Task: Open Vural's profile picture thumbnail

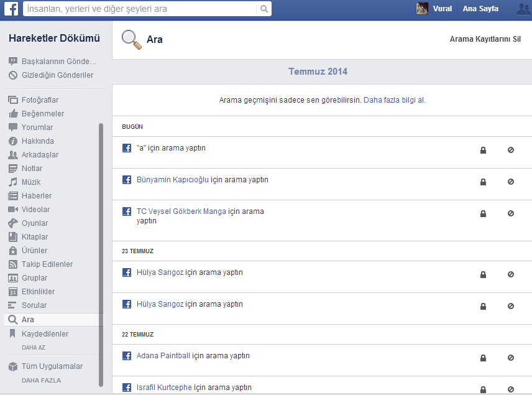Action: [x=422, y=9]
